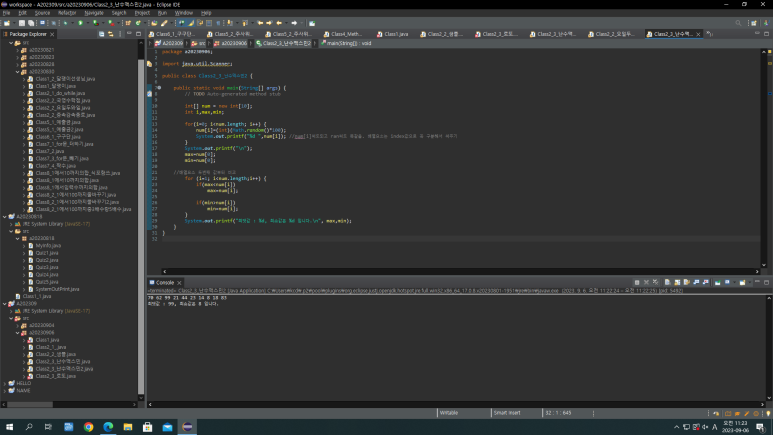This screenshot has height=435, width=773.
Task: Start the Debug launch button
Action: pos(65,23)
